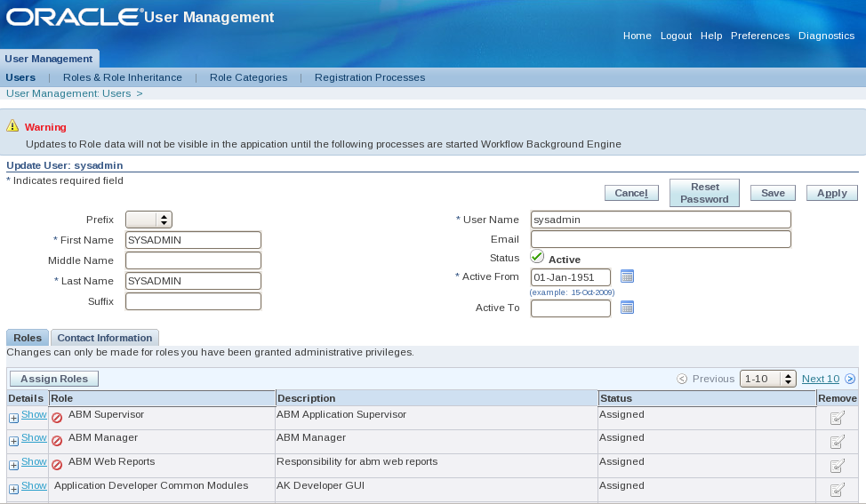
Task: Click Show link for ABM Manager
Action: click(34, 437)
